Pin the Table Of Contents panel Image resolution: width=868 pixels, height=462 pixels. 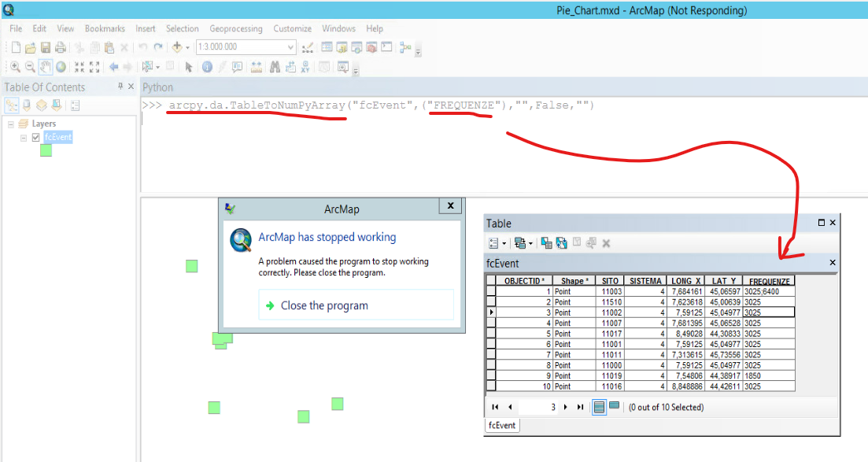pyautogui.click(x=120, y=86)
